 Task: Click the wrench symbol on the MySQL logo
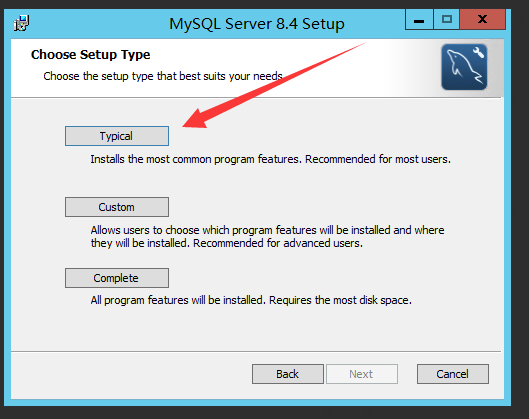(478, 53)
